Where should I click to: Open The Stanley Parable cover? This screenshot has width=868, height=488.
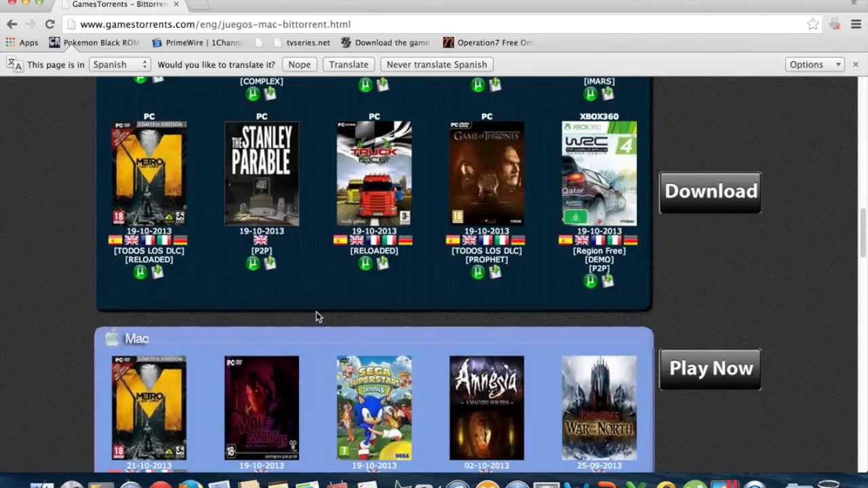click(x=262, y=174)
